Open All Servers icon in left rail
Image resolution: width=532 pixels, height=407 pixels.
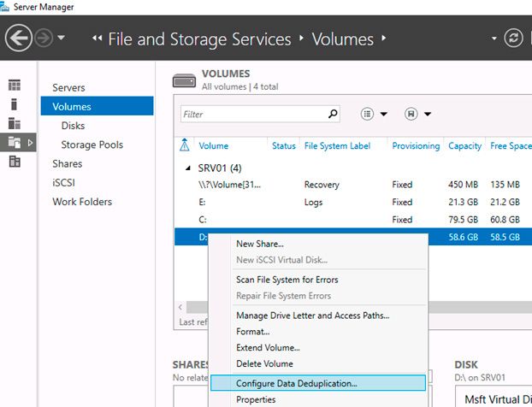pyautogui.click(x=15, y=123)
